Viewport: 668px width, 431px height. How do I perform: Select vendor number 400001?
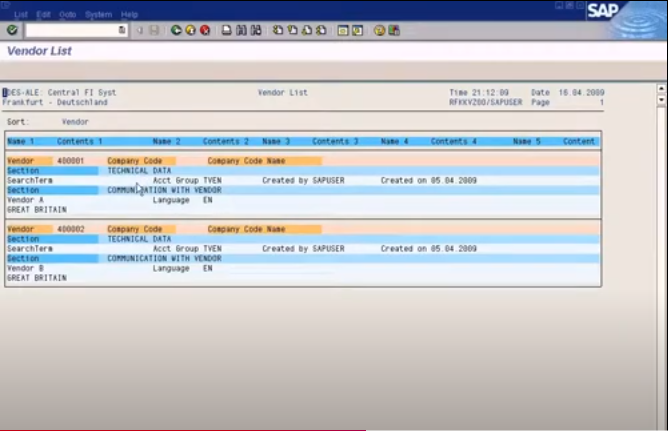71,161
